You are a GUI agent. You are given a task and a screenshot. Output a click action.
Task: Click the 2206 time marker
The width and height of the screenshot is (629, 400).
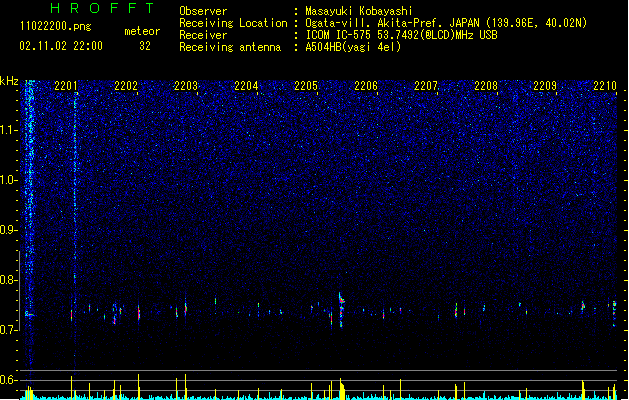(366, 86)
